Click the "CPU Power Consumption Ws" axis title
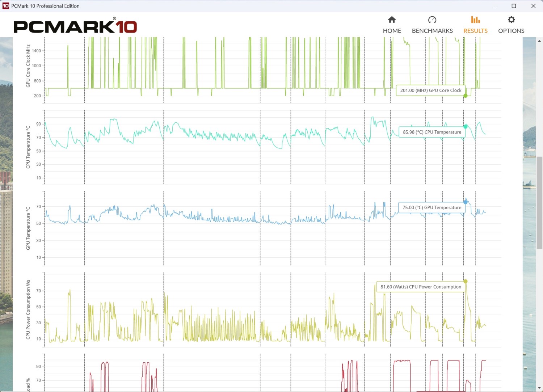This screenshot has width=543, height=392. (28, 309)
